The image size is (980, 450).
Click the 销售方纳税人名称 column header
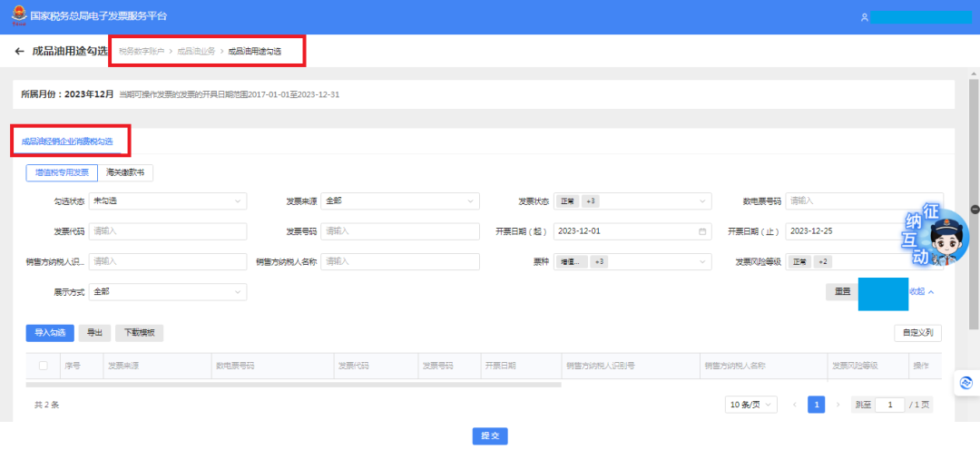pos(735,366)
